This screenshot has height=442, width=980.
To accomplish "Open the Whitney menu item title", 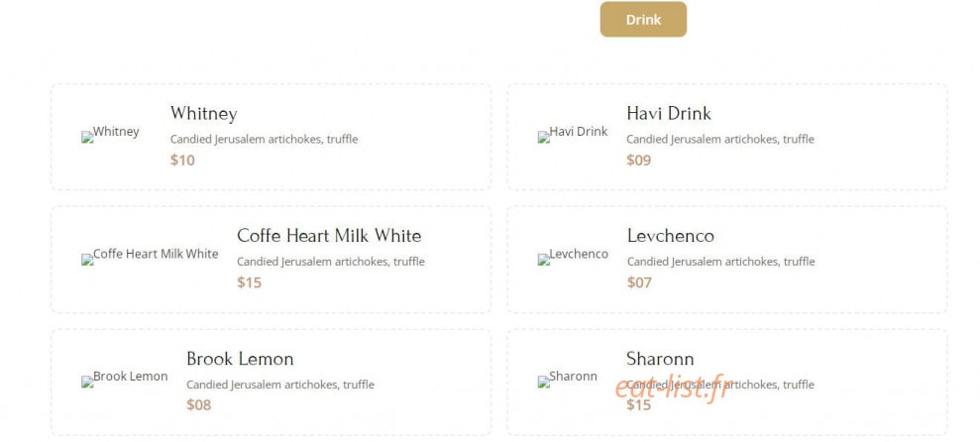I will (x=204, y=114).
